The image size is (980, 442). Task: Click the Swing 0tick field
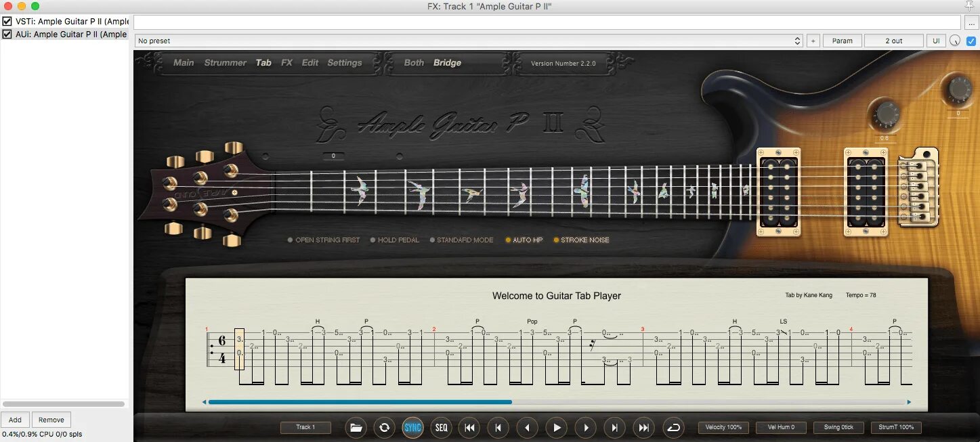pyautogui.click(x=838, y=427)
